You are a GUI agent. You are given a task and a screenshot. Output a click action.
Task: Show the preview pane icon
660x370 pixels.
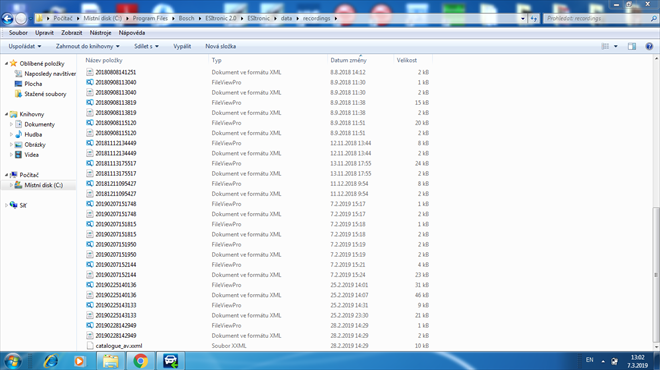(632, 46)
